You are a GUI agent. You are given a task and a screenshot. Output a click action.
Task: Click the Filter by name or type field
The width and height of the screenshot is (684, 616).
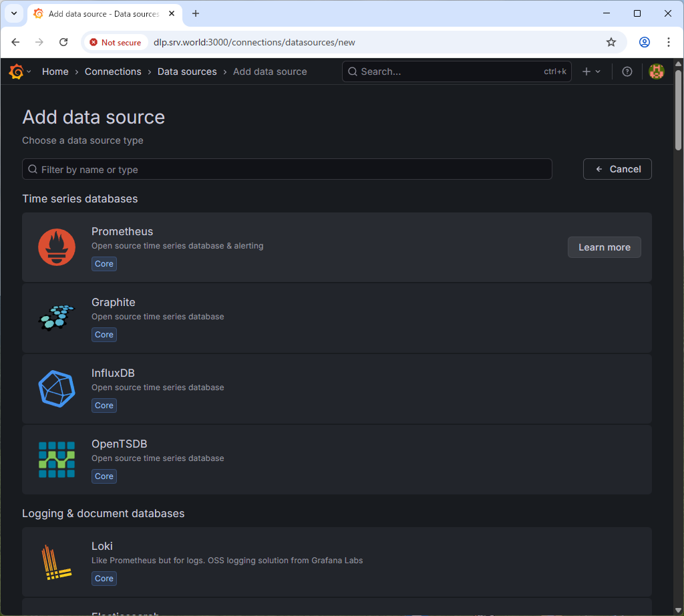pyautogui.click(x=287, y=169)
